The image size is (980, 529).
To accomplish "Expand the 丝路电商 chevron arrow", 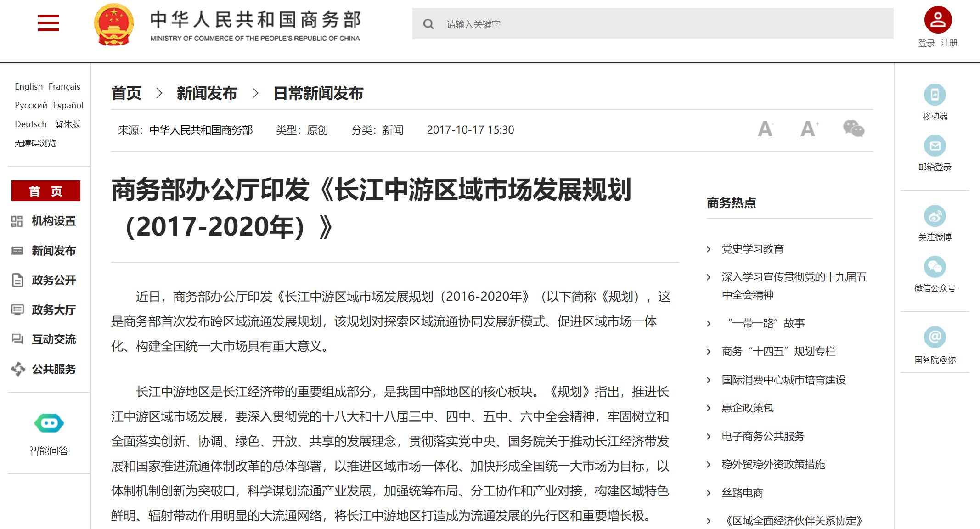I will [x=709, y=493].
